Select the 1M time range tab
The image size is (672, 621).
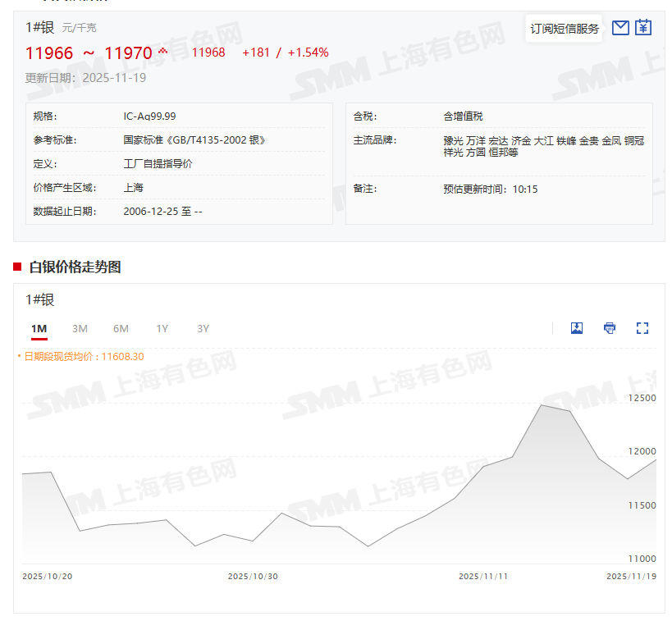(39, 329)
